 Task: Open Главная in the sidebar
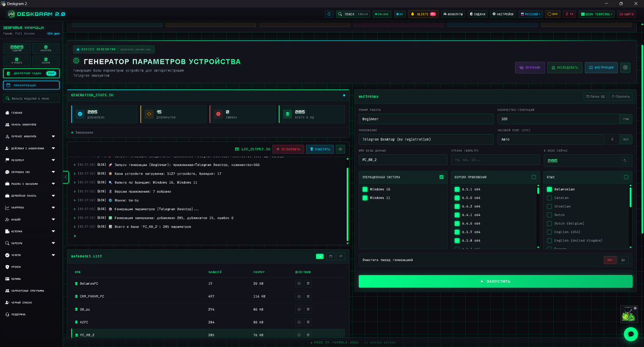tap(30, 113)
